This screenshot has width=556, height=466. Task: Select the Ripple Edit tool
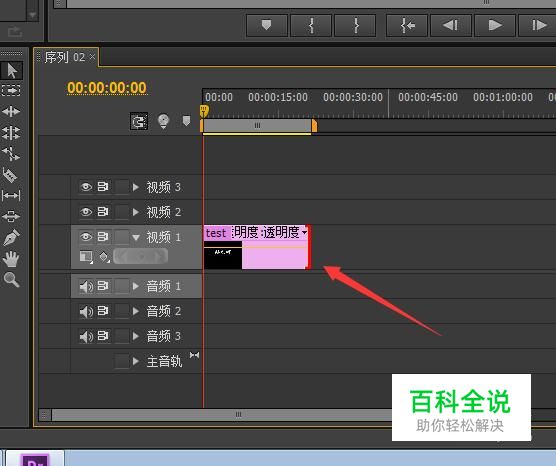(11, 112)
